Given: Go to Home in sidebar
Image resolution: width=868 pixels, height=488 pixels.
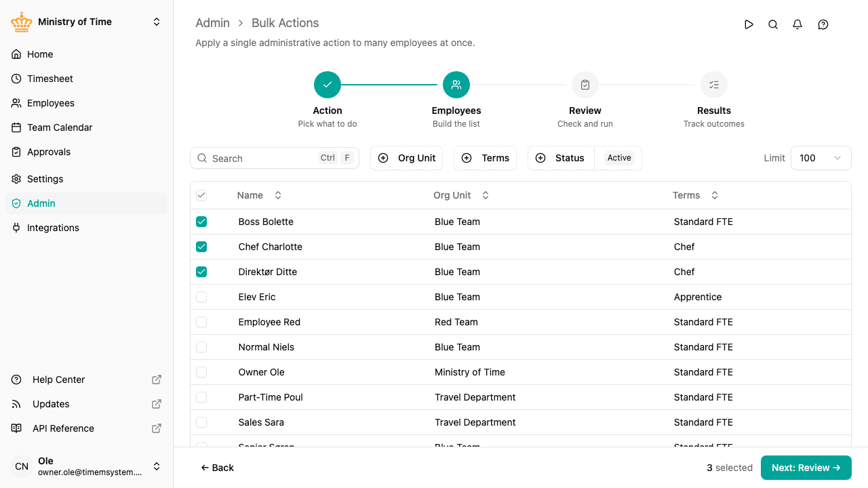Looking at the screenshot, I should pos(86,54).
